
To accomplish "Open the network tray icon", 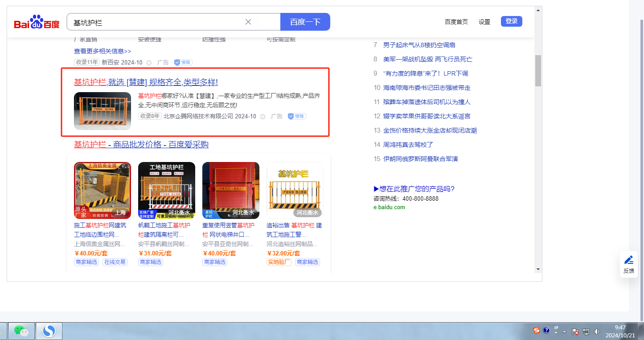I will pyautogui.click(x=586, y=332).
